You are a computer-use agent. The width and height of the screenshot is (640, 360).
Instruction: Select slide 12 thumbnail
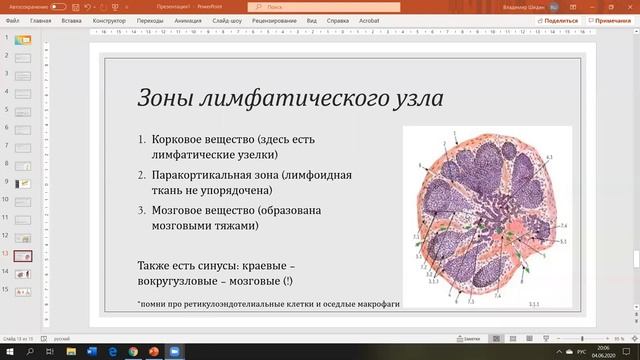[x=23, y=238]
